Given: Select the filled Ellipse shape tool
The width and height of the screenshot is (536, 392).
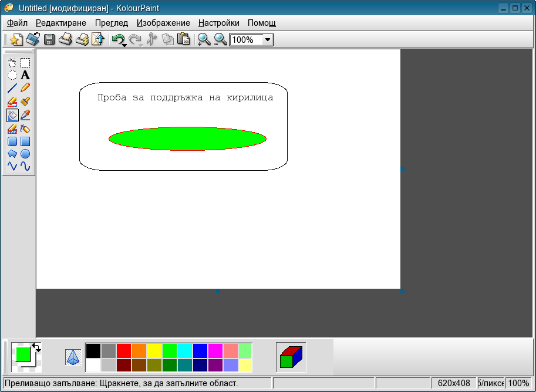Looking at the screenshot, I should [25, 154].
